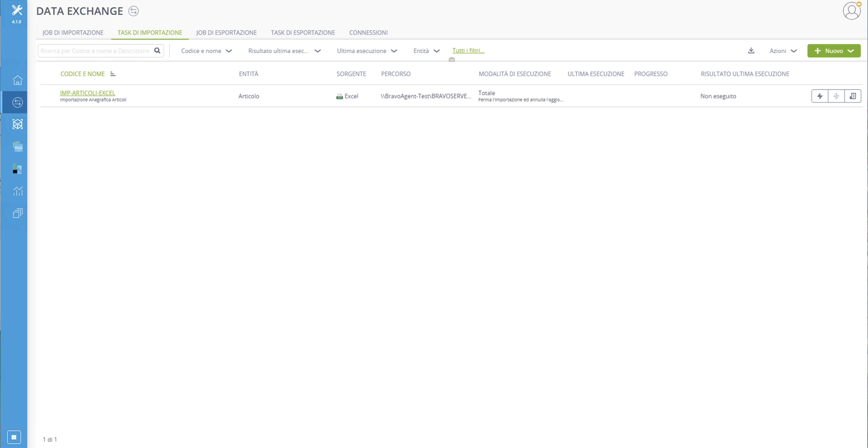The width and height of the screenshot is (868, 448).
Task: Click the Data Exchange title sync icon
Action: click(134, 11)
